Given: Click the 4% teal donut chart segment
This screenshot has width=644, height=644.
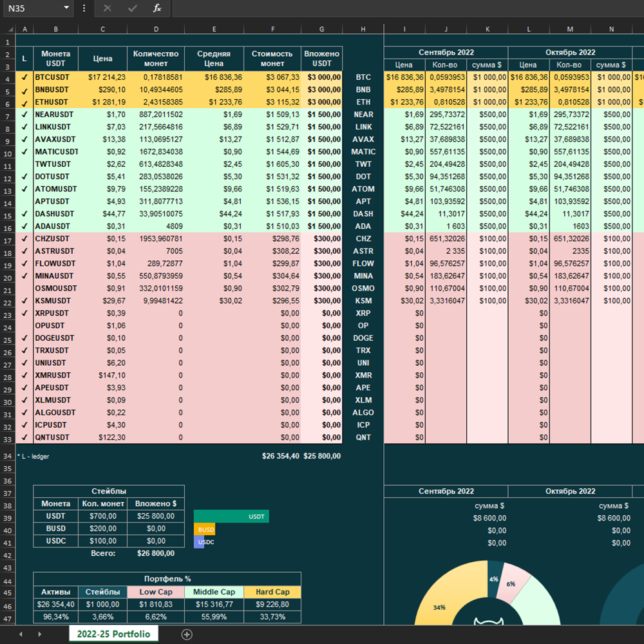Looking at the screenshot, I should click(495, 578).
